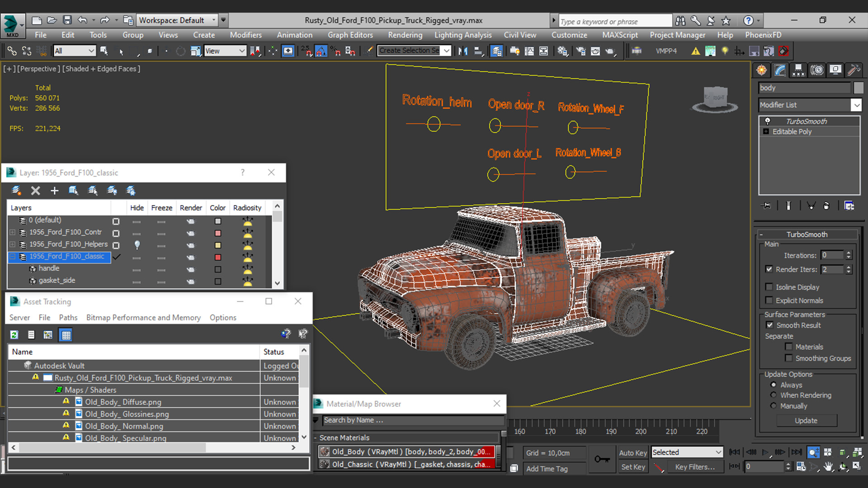Select the Manually update radio option
Viewport: 868px width, 488px height.
[x=774, y=406]
